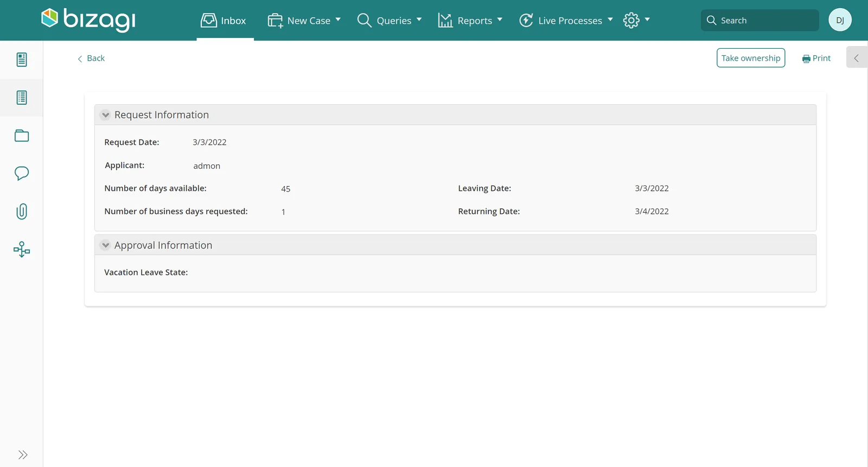Screen dimensions: 868x467
Task: Click the printer icon beside Print
Action: [x=806, y=59]
